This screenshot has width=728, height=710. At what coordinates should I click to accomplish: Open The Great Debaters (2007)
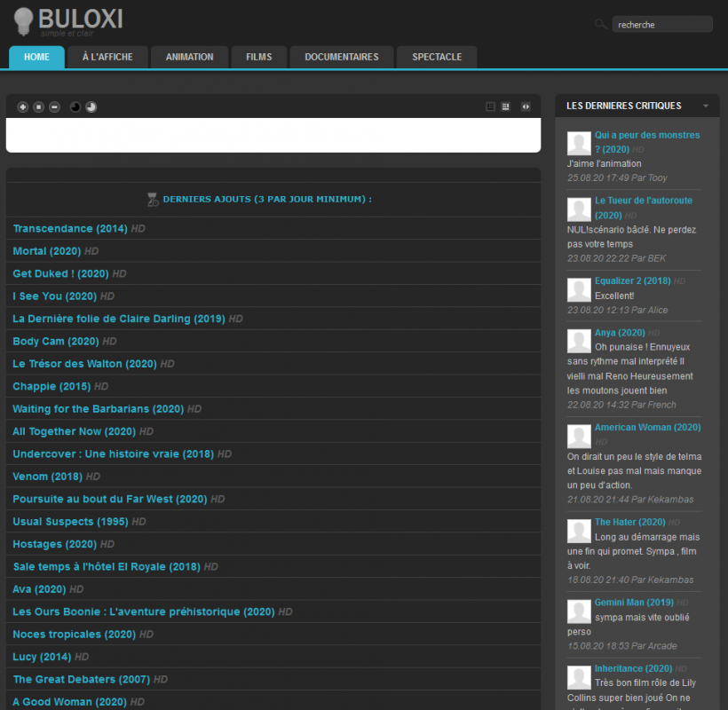point(82,679)
